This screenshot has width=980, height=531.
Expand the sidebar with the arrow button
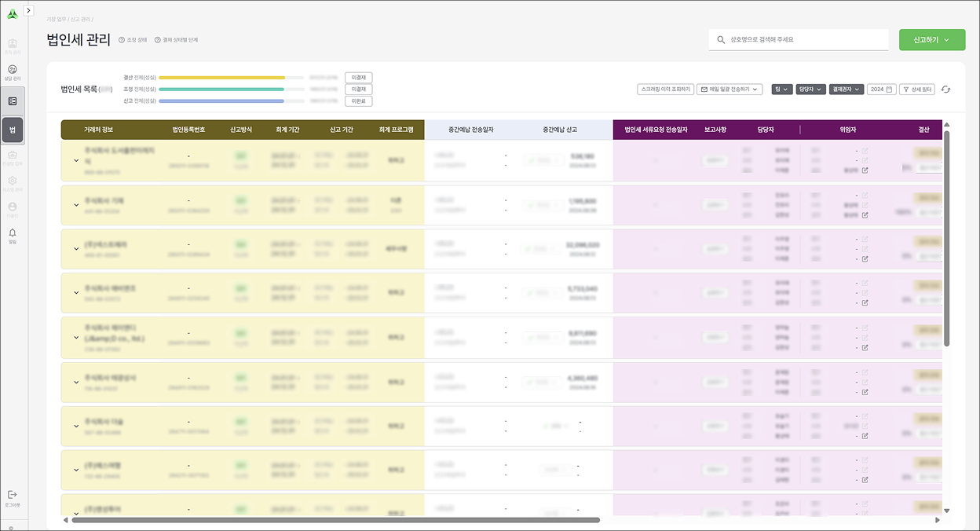click(29, 10)
